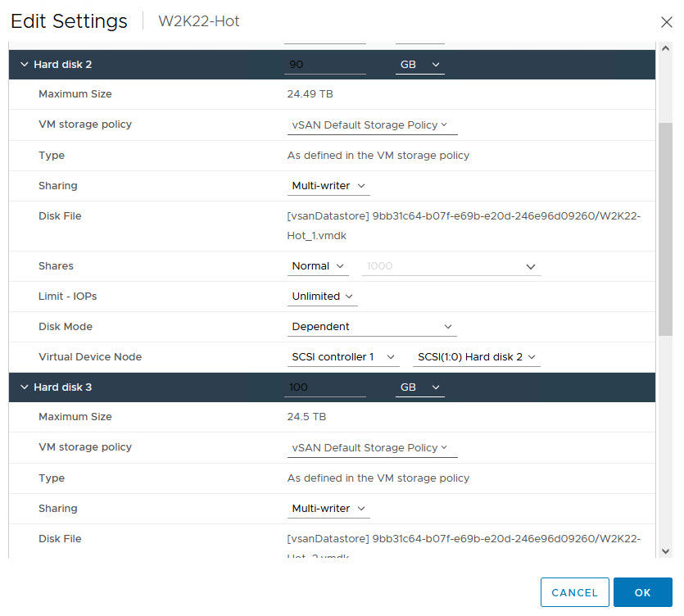
Task: Open Hard disk 3 GB unit dropdown
Action: click(x=419, y=387)
